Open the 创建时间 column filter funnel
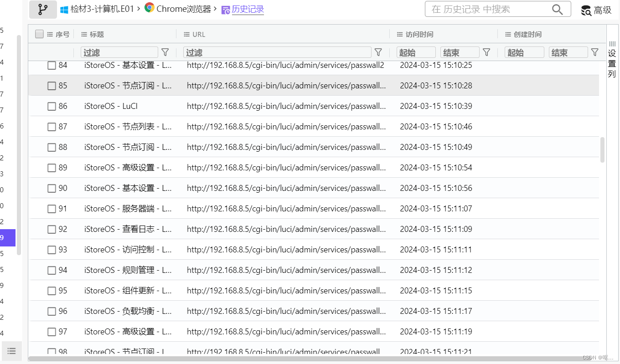 [594, 52]
